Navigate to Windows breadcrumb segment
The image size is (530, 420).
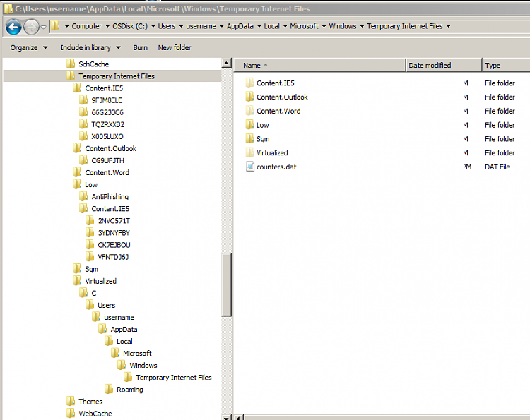click(343, 26)
